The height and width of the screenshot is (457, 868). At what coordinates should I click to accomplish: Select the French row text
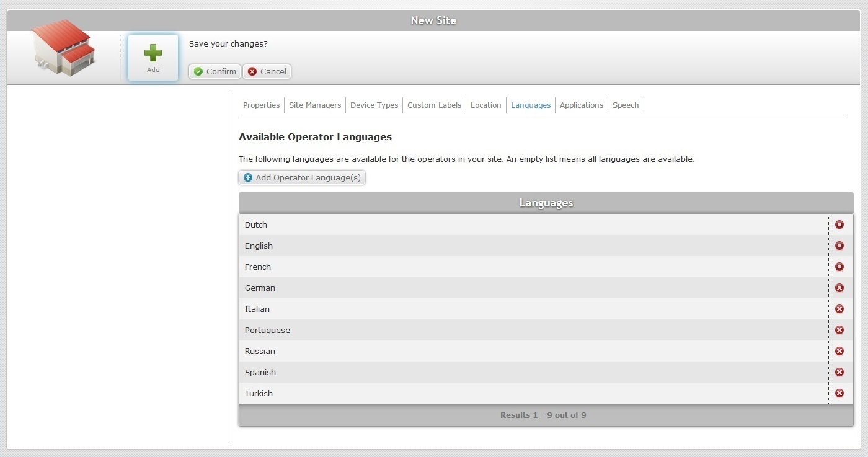coord(258,267)
